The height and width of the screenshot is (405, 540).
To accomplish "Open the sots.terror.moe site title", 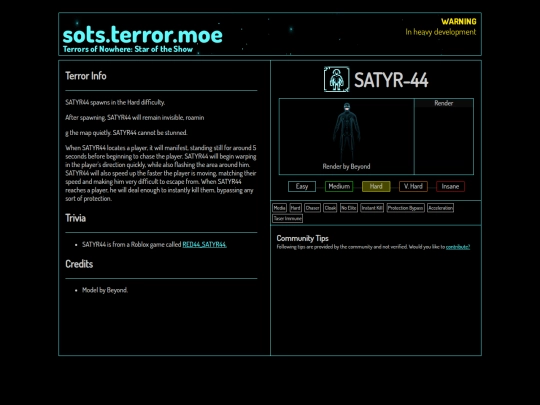I will pyautogui.click(x=143, y=35).
